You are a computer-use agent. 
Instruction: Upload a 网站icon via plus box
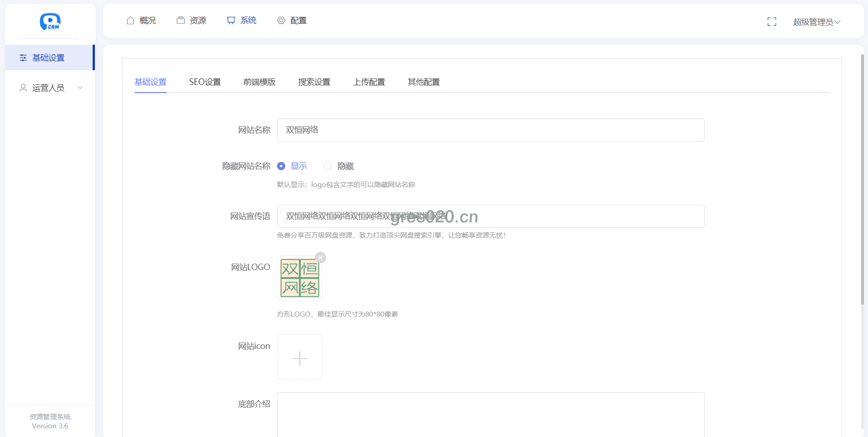pyautogui.click(x=300, y=358)
